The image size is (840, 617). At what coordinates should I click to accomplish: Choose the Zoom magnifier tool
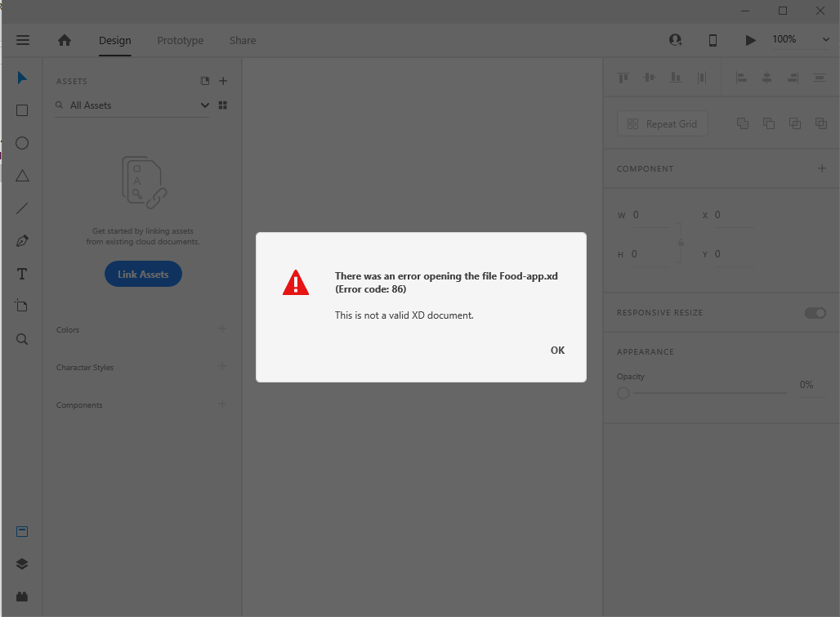[x=22, y=339]
